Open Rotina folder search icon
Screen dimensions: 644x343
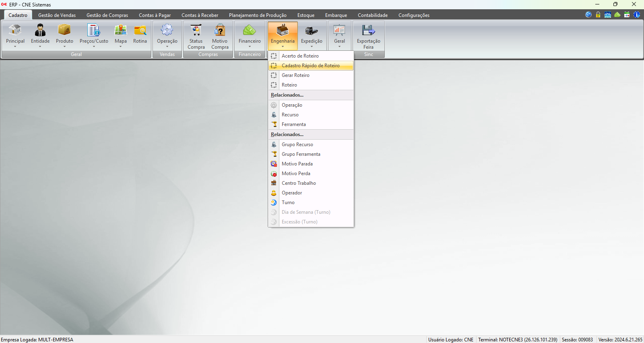coord(140,31)
